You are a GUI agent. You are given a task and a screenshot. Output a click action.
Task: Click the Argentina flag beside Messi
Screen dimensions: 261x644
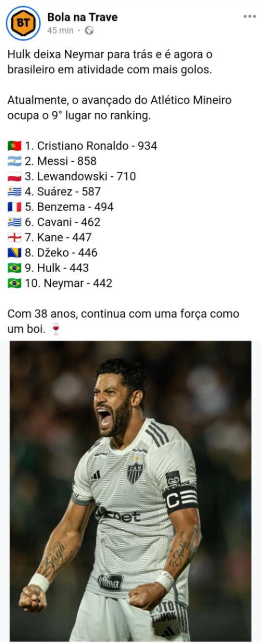pos(14,161)
